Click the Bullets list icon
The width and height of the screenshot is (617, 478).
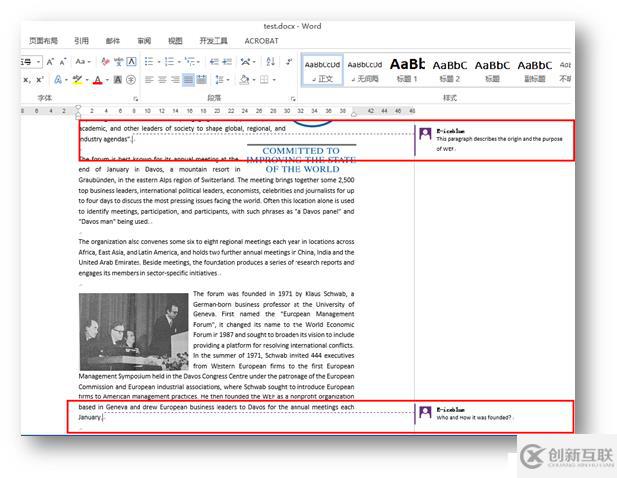(149, 61)
